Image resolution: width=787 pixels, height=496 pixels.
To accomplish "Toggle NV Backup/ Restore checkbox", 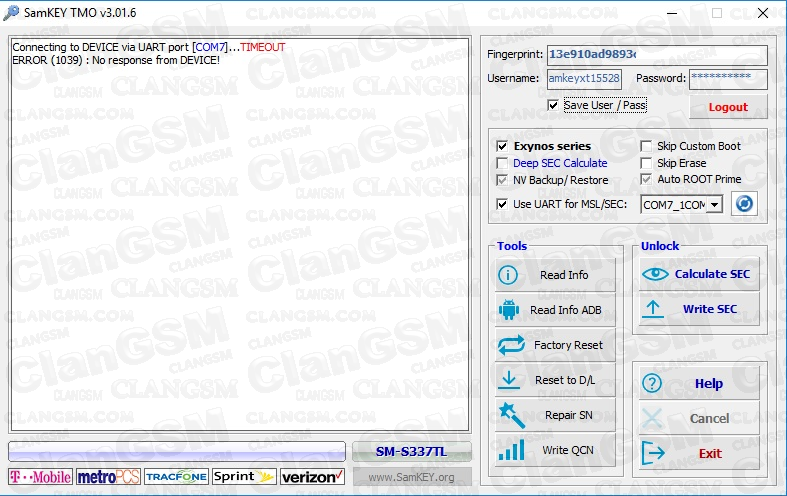I will pos(502,180).
